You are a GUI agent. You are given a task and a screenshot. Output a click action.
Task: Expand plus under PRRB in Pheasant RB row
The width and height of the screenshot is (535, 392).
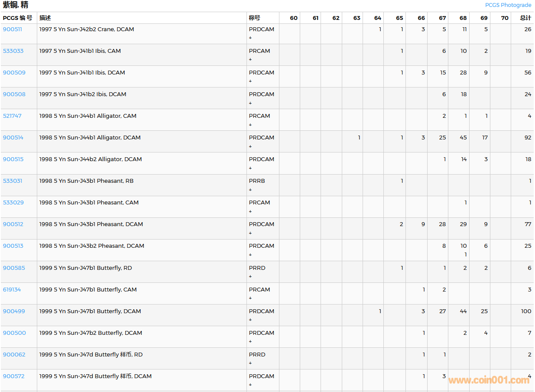(250, 190)
